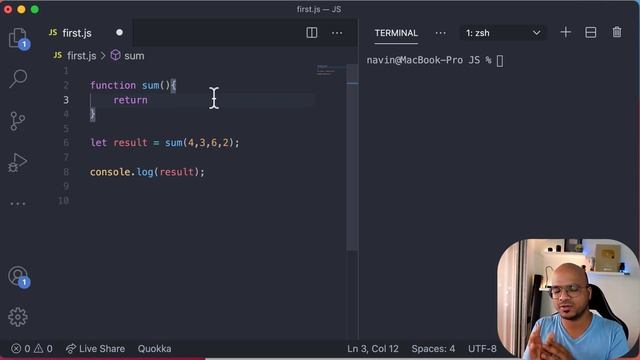
Task: Click sum in the breadcrumb path
Action: [x=134, y=56]
